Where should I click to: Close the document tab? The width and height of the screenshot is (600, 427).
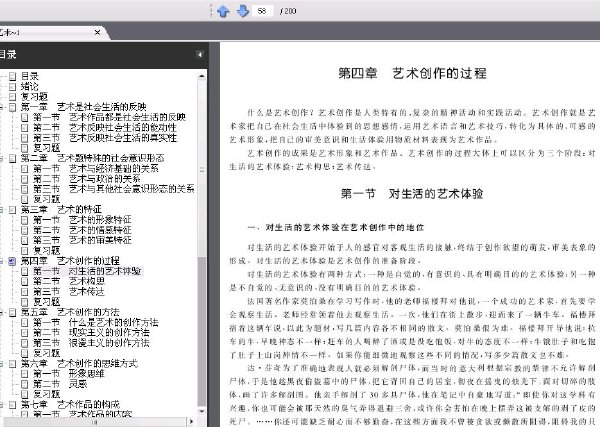98,33
